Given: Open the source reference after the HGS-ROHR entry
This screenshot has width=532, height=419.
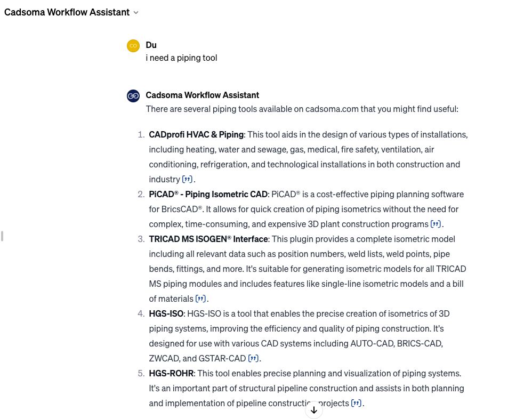Looking at the screenshot, I should click(x=356, y=403).
